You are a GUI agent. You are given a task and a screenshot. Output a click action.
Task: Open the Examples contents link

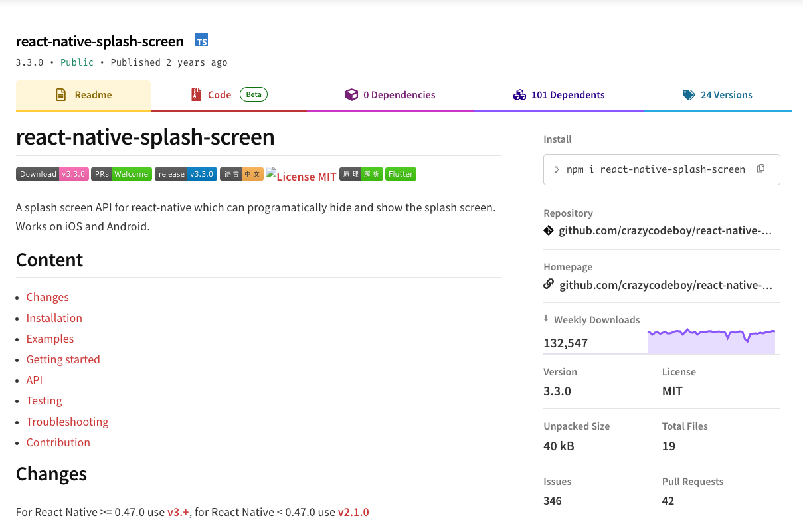coord(50,339)
